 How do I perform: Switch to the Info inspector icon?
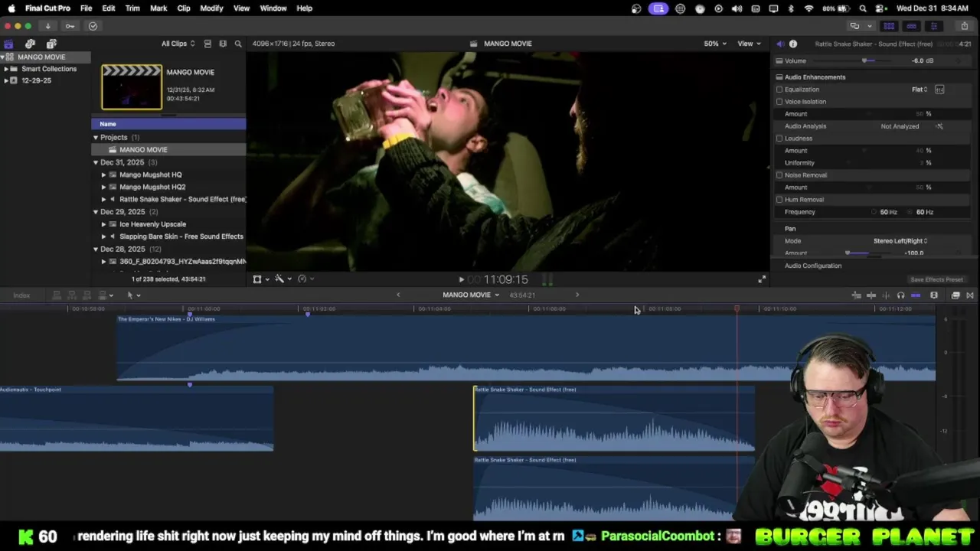coord(793,44)
